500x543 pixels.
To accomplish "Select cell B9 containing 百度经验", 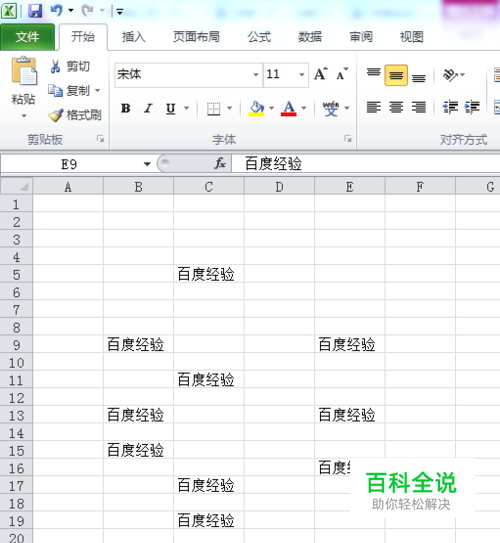I will tap(138, 345).
